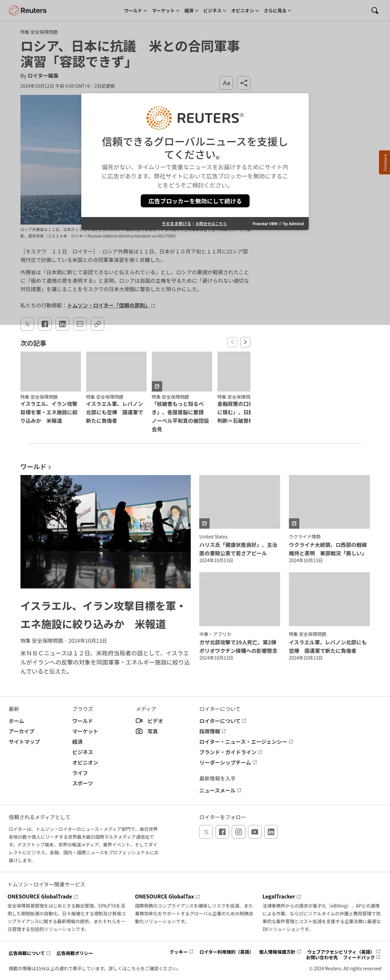Copy article link icon
This screenshot has height=980, width=390.
click(97, 324)
